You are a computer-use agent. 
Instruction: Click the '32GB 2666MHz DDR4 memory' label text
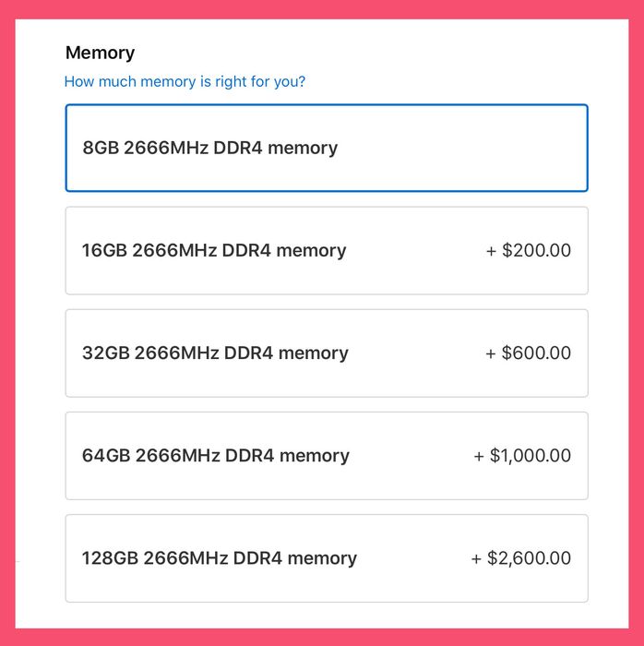(x=215, y=353)
